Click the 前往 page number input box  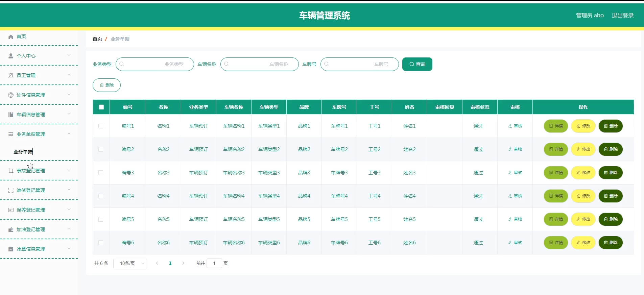[214, 263]
